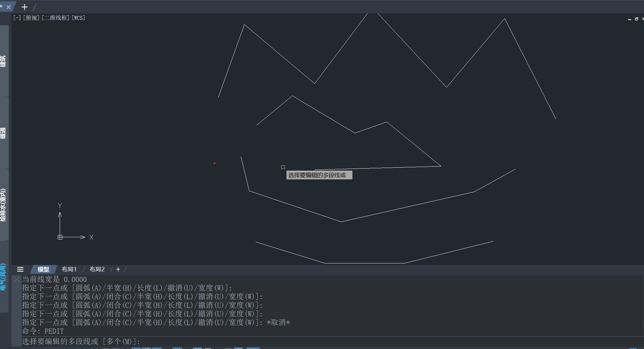This screenshot has height=349, width=644.
Task: Open the 电气(民用) side palette tab
Action: pyautogui.click(x=3, y=277)
